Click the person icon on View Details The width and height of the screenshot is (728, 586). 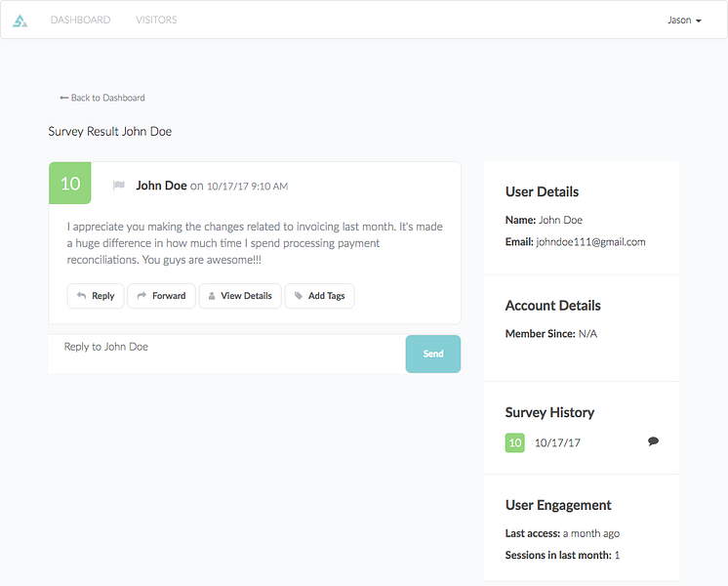212,296
